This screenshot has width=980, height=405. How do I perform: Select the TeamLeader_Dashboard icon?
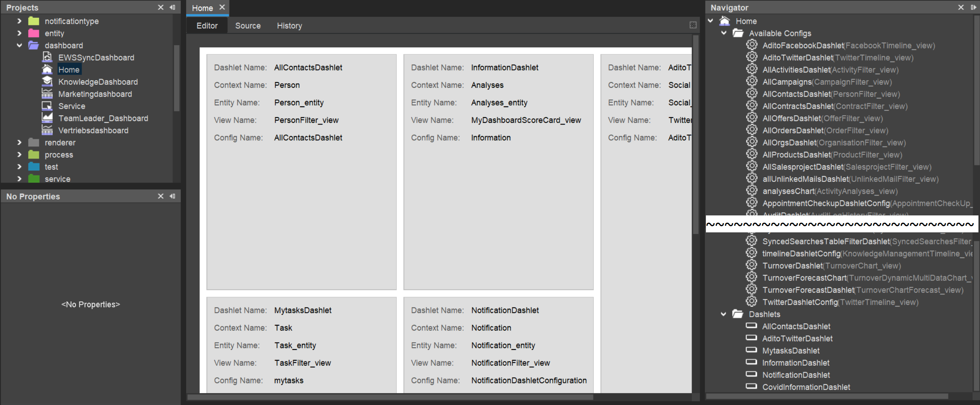(47, 118)
